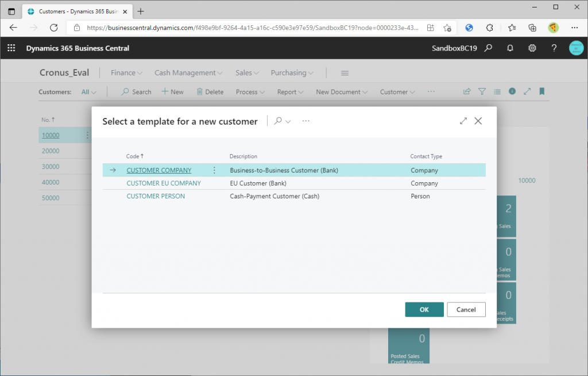Click the browser back arrow
This screenshot has height=376, width=588.
pos(14,28)
